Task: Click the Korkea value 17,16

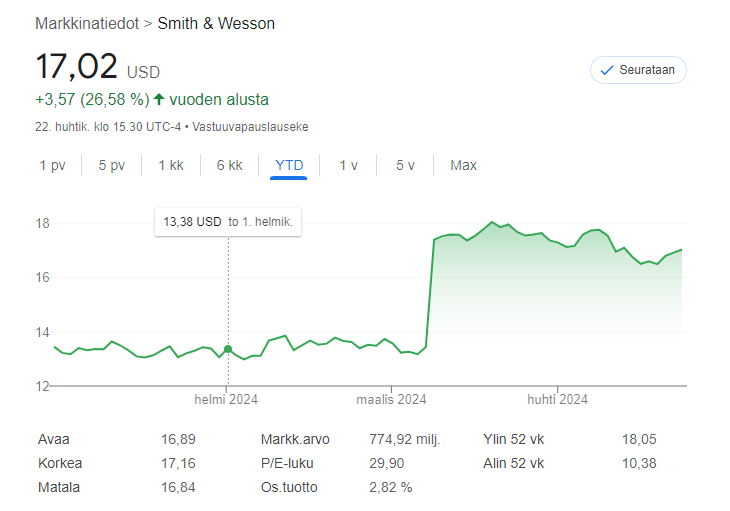Action: coord(178,464)
